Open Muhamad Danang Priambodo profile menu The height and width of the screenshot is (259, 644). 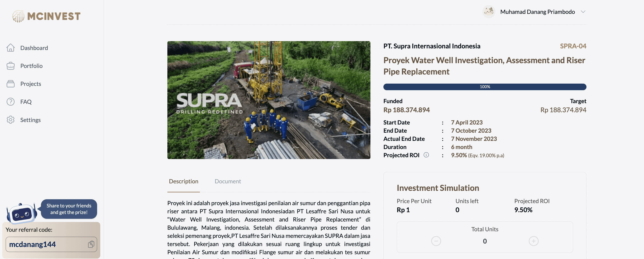tap(537, 12)
